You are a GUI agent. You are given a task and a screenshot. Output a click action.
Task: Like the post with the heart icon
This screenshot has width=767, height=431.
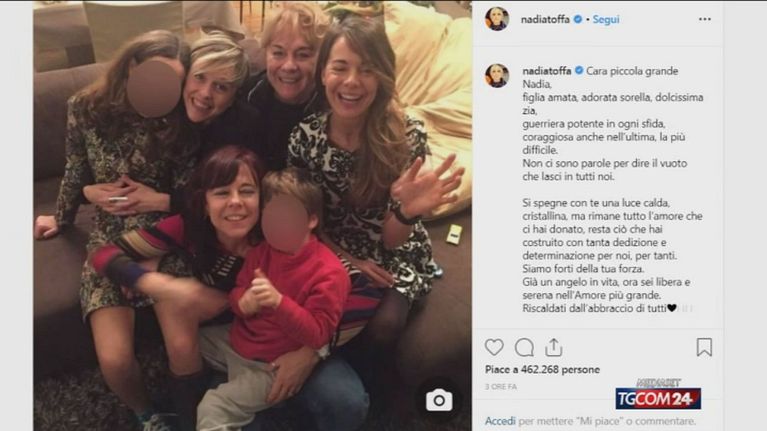(494, 347)
